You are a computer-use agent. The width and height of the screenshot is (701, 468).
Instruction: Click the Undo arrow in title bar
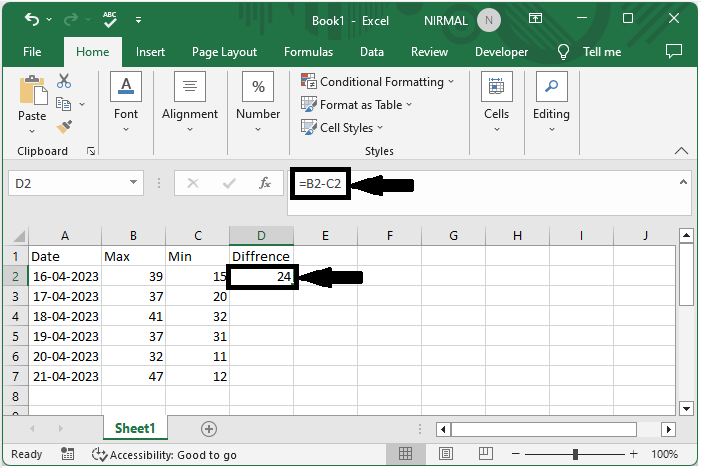tap(32, 19)
